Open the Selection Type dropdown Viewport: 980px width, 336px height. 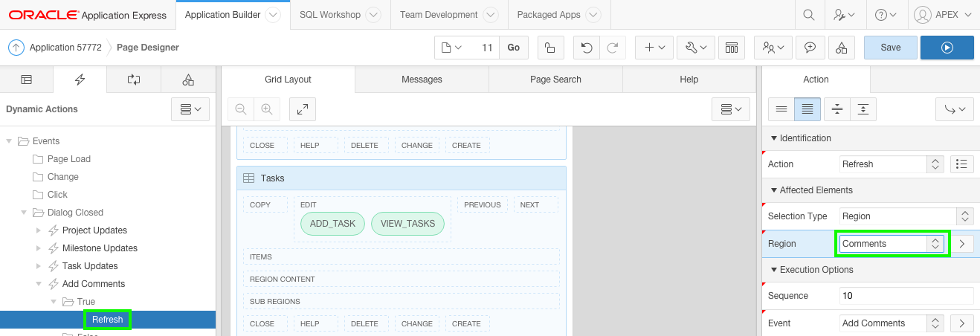(906, 216)
